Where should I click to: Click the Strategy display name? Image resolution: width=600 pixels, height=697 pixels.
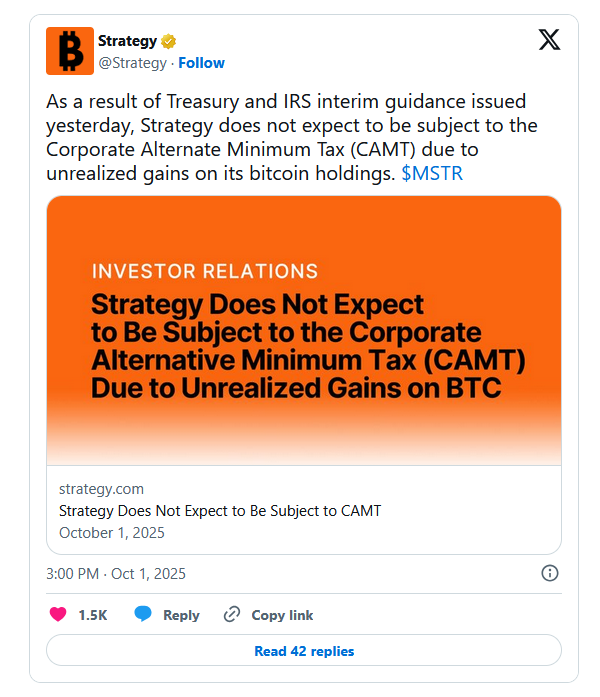tap(127, 41)
